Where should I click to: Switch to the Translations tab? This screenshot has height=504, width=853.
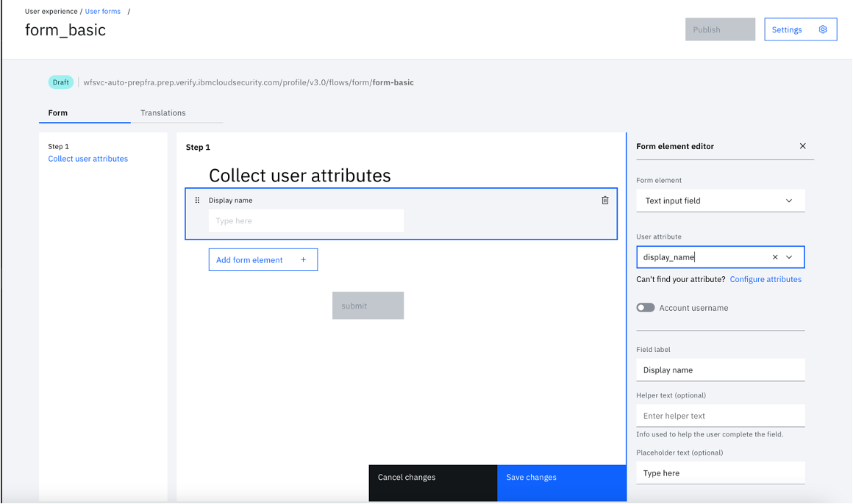163,112
